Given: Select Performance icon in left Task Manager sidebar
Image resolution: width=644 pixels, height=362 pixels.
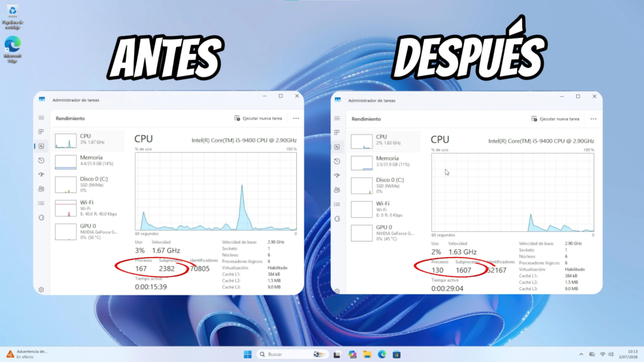Looking at the screenshot, I should [x=41, y=146].
